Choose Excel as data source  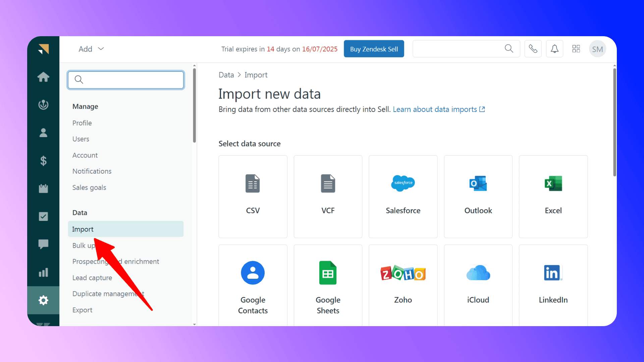(553, 196)
